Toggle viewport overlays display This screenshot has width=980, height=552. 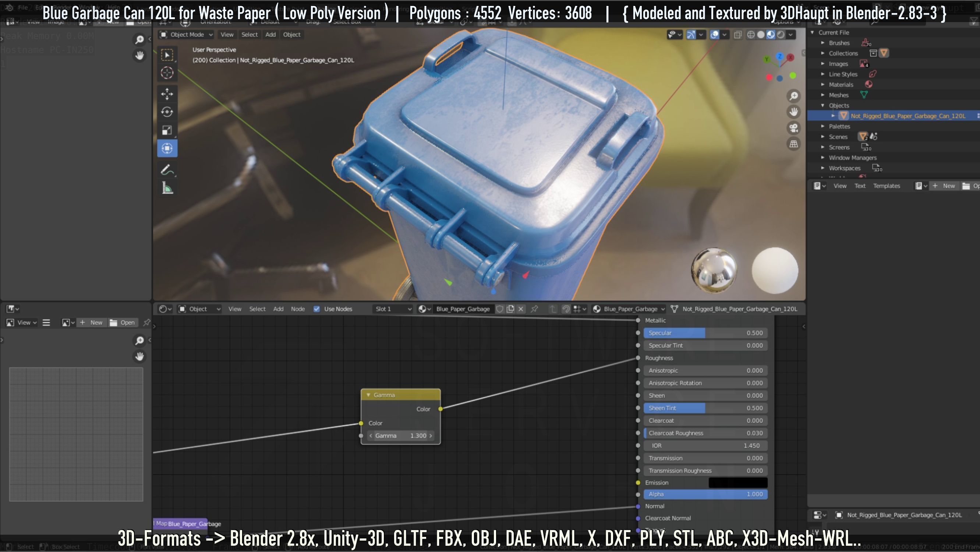[715, 35]
